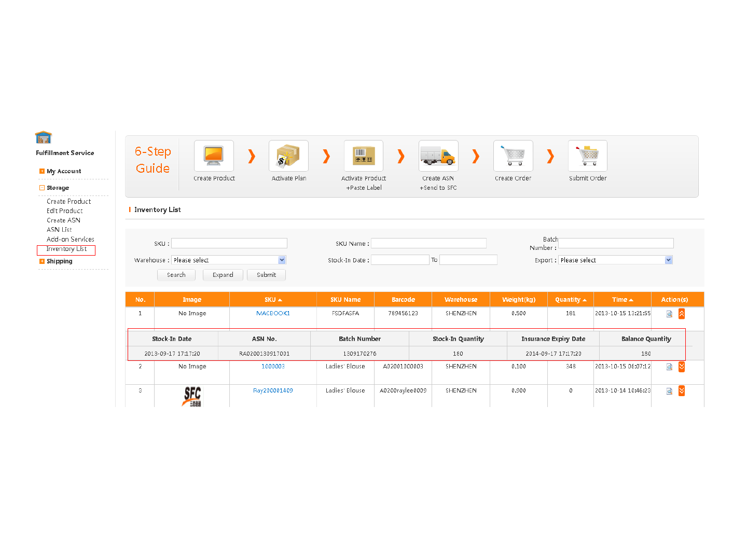The image size is (747, 560).
Task: Click the FSDFASFA SKU name cell
Action: point(345,313)
